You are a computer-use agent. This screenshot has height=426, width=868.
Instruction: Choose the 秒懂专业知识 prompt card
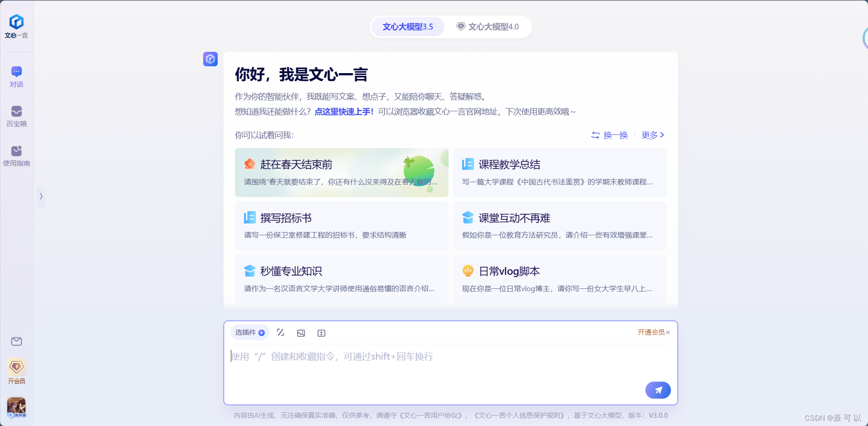[341, 279]
